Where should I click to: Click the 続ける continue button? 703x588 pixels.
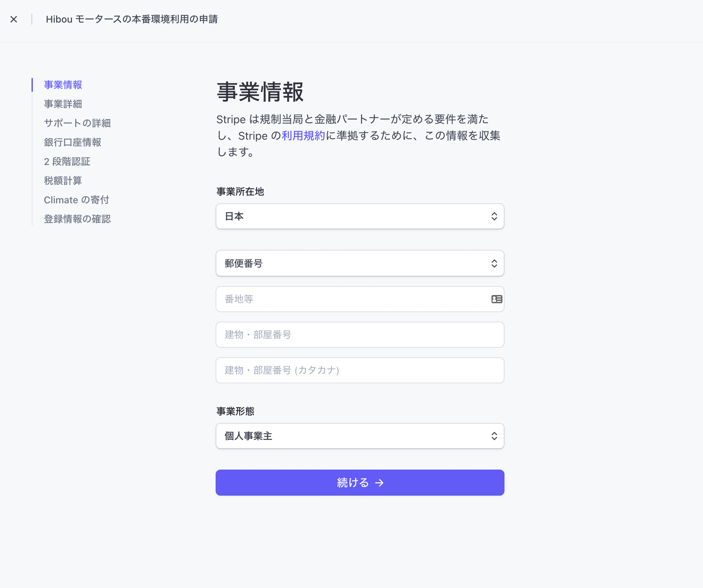(x=359, y=483)
